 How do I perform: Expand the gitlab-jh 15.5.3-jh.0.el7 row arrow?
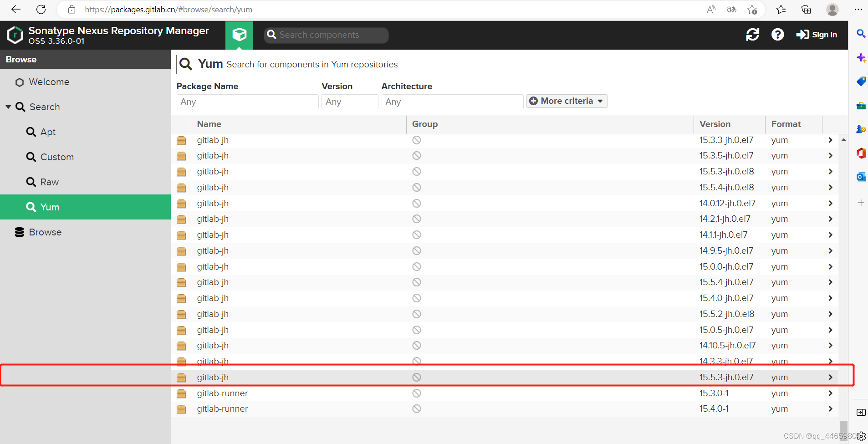pyautogui.click(x=830, y=378)
